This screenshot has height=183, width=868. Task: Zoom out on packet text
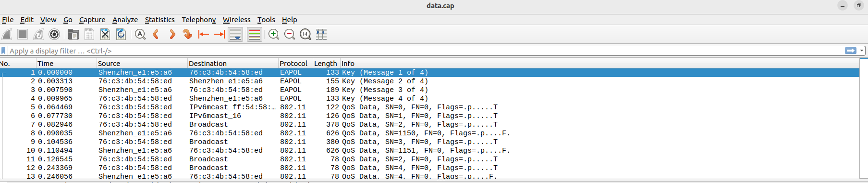pyautogui.click(x=290, y=34)
